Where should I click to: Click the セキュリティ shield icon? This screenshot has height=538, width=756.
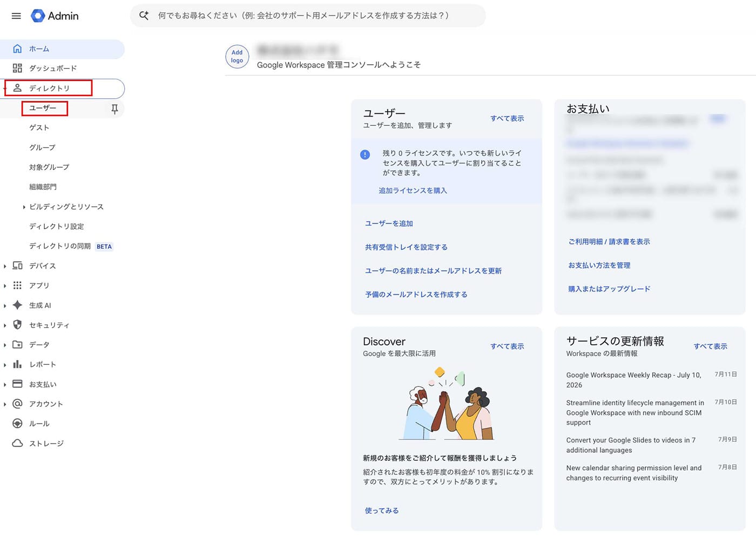click(17, 325)
